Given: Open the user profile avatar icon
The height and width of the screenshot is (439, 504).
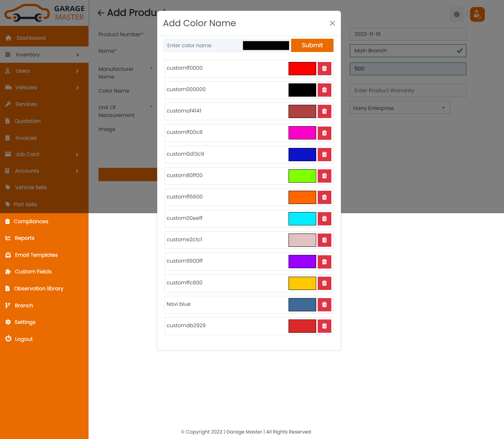Looking at the screenshot, I should 477,14.
